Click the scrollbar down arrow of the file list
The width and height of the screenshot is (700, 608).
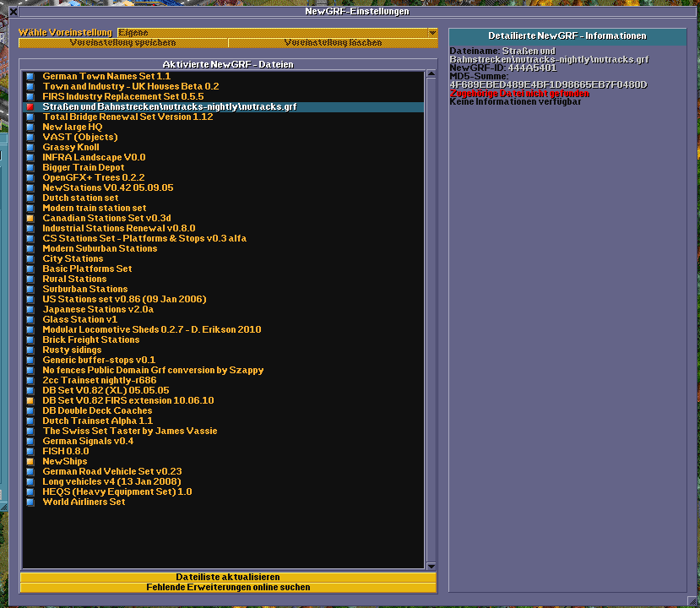431,566
